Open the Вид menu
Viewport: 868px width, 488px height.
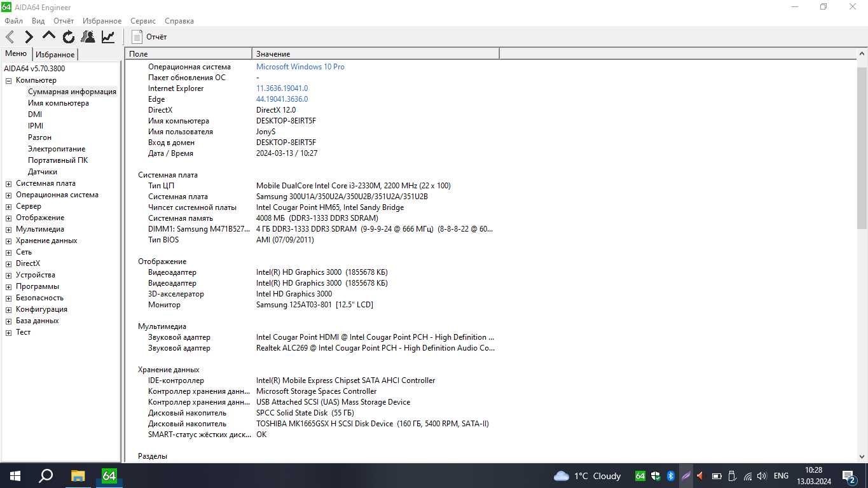pos(38,21)
